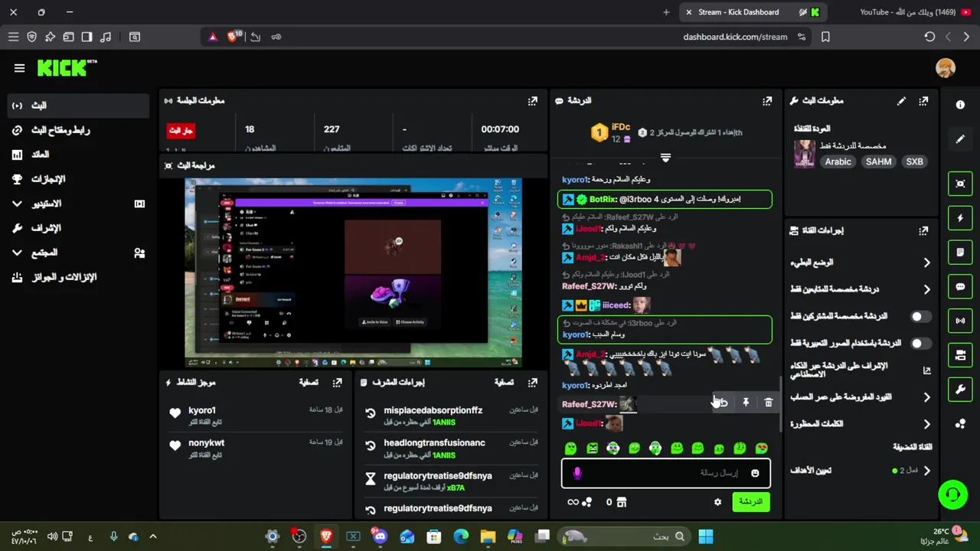Click the shop icon below chat
The image size is (980, 551).
pos(621,502)
